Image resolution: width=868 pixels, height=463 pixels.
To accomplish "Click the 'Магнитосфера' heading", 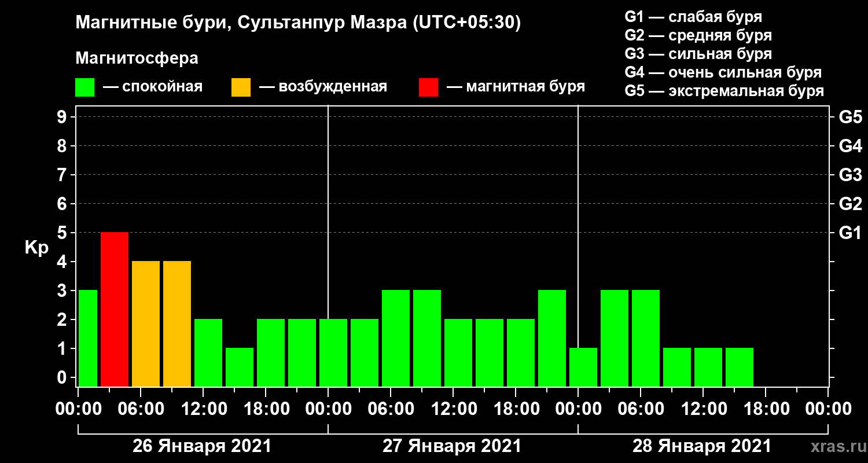I will click(x=137, y=58).
